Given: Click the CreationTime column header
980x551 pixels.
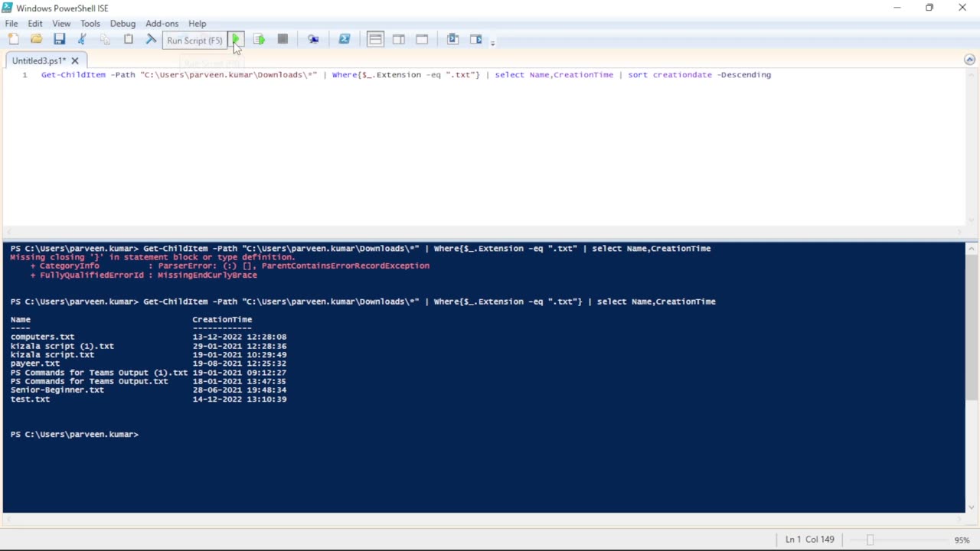Looking at the screenshot, I should [x=222, y=319].
